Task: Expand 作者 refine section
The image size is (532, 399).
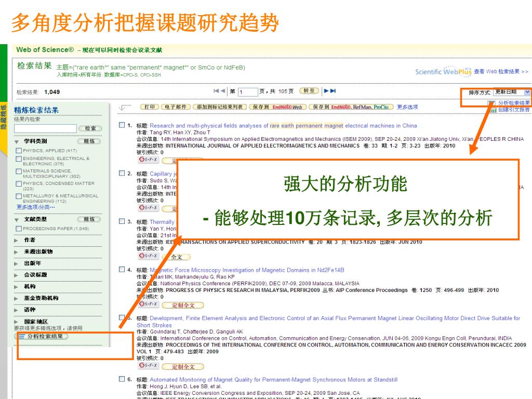Action: pos(16,240)
